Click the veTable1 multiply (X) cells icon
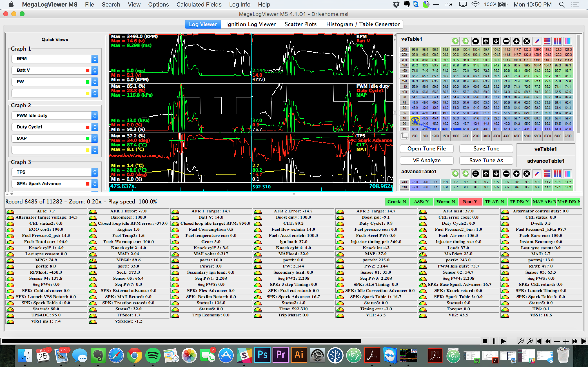588x367 pixels. pos(527,41)
